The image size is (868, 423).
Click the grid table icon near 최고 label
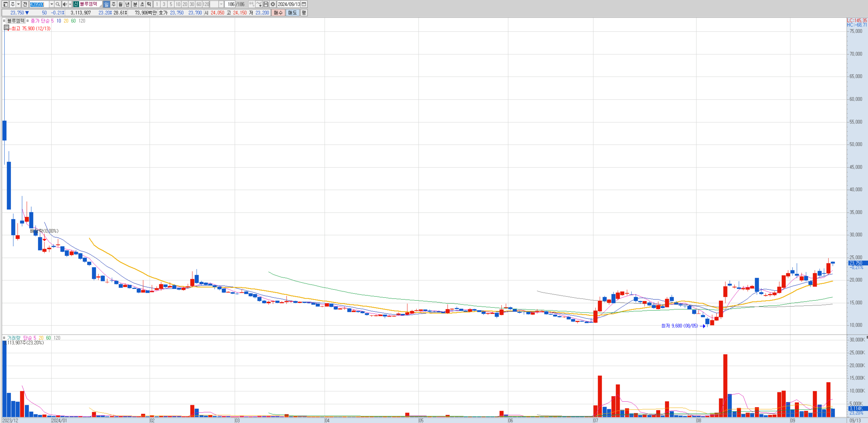[6, 28]
